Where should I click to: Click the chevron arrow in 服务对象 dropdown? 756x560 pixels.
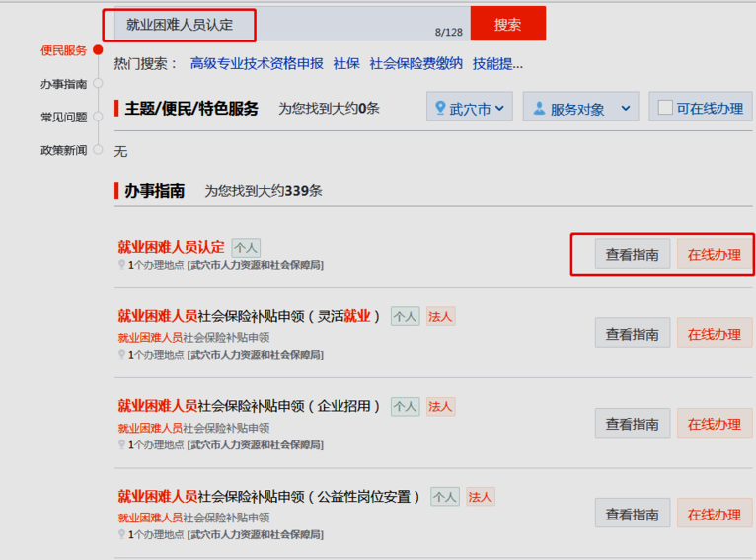pyautogui.click(x=626, y=108)
